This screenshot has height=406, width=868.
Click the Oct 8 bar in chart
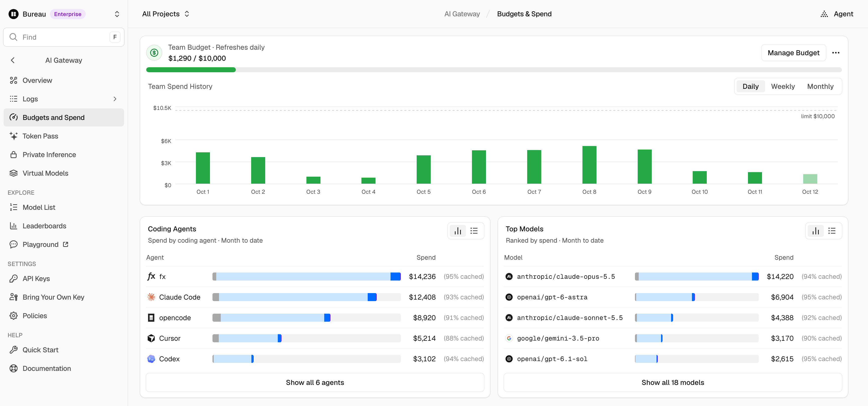click(x=589, y=165)
